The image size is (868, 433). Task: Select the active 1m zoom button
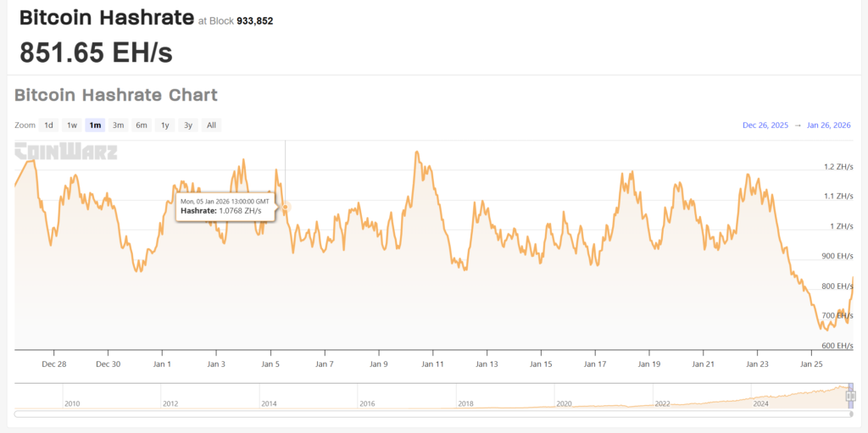(95, 125)
